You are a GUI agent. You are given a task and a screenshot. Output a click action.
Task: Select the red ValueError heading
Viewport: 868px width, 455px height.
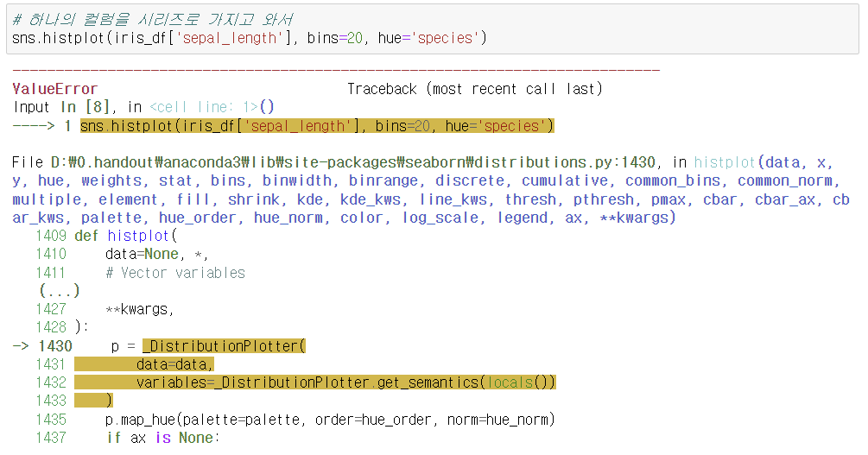(54, 89)
